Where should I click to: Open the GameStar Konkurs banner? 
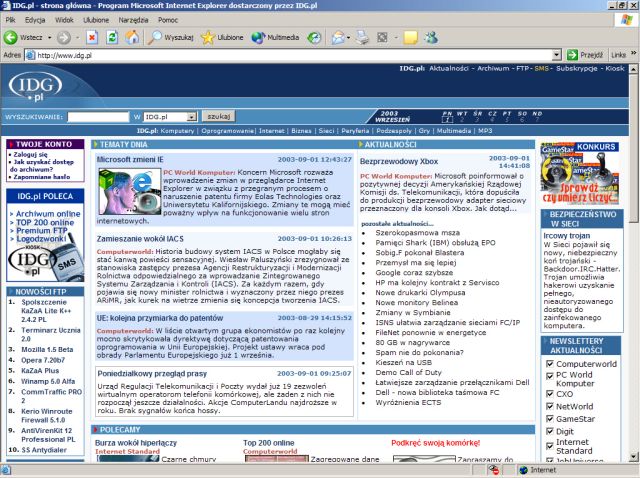click(x=580, y=173)
